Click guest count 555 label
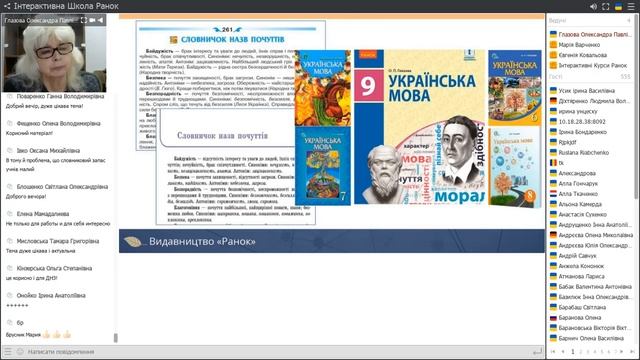Screen dimensions: 640x360 point(625,77)
